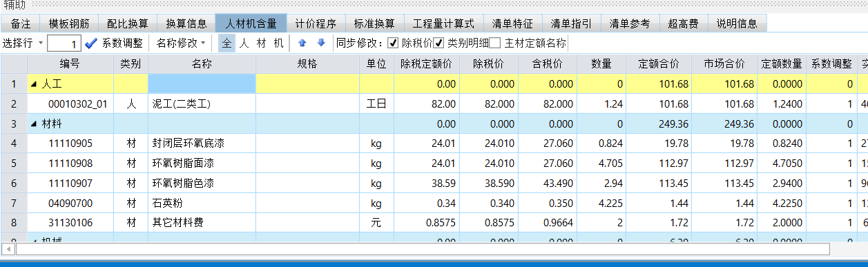This screenshot has width=868, height=267.
Task: Open the 清单参考 tab
Action: (x=630, y=23)
